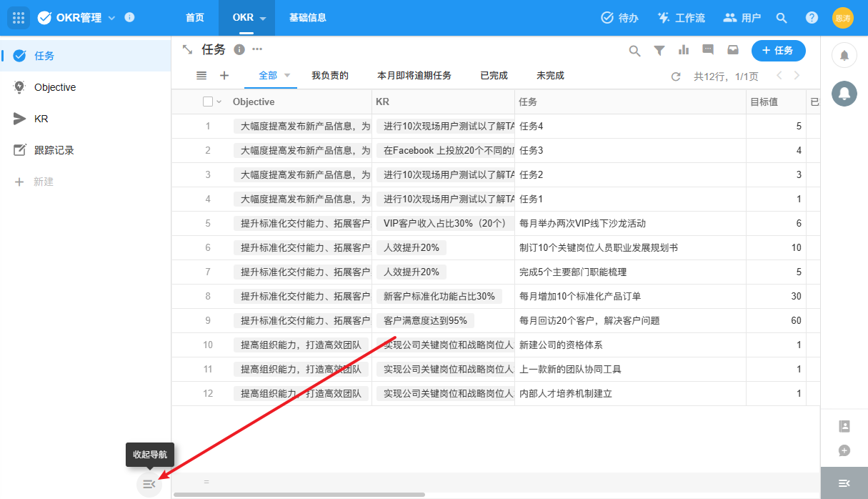This screenshot has height=499, width=868.
Task: Open the app launcher grid icon
Action: pyautogui.click(x=19, y=18)
